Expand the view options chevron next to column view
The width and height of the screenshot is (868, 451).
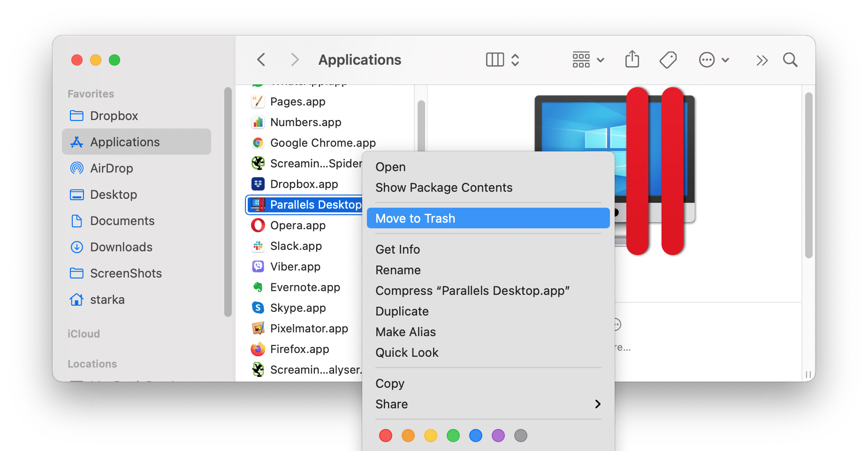[x=515, y=60]
